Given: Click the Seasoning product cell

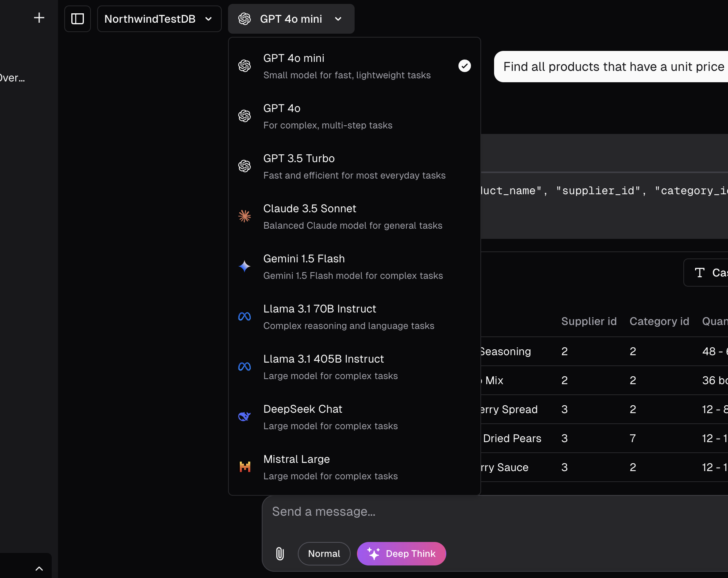Looking at the screenshot, I should (505, 351).
